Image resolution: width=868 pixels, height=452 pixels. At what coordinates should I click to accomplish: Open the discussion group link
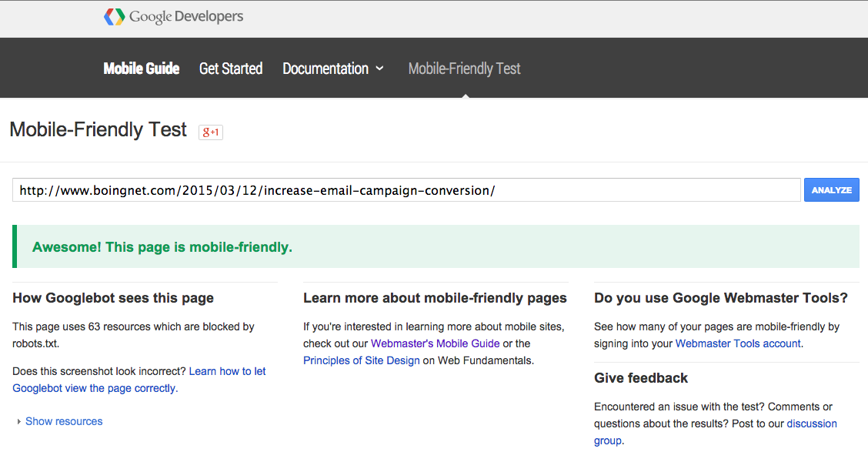(715, 432)
